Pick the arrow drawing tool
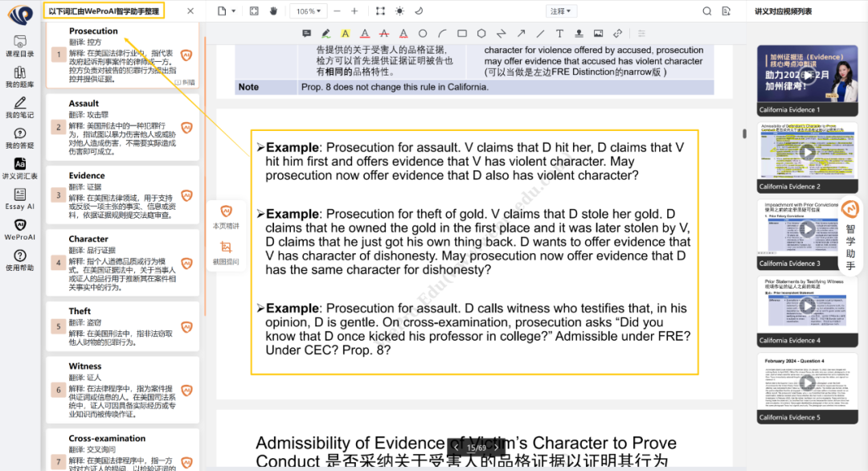This screenshot has width=868, height=471. (x=521, y=34)
